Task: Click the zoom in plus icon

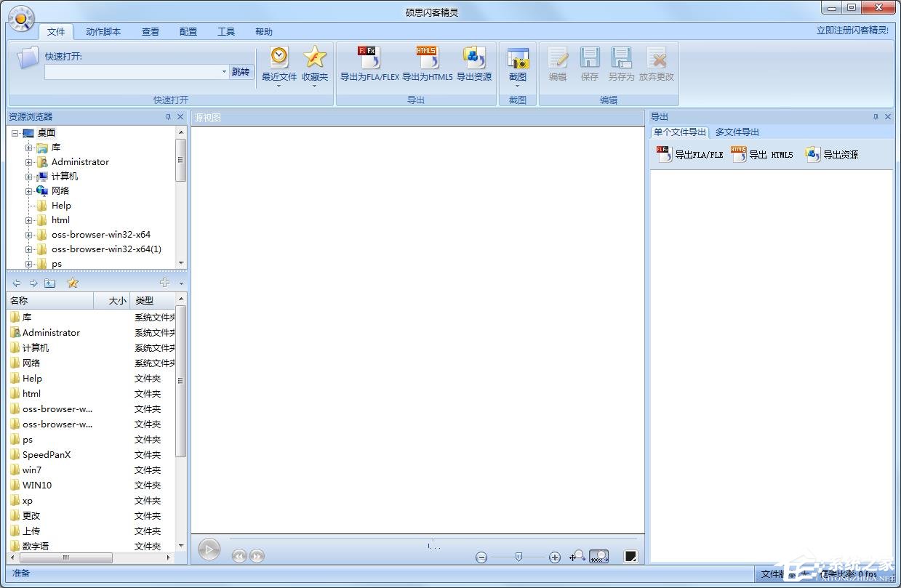Action: click(555, 557)
